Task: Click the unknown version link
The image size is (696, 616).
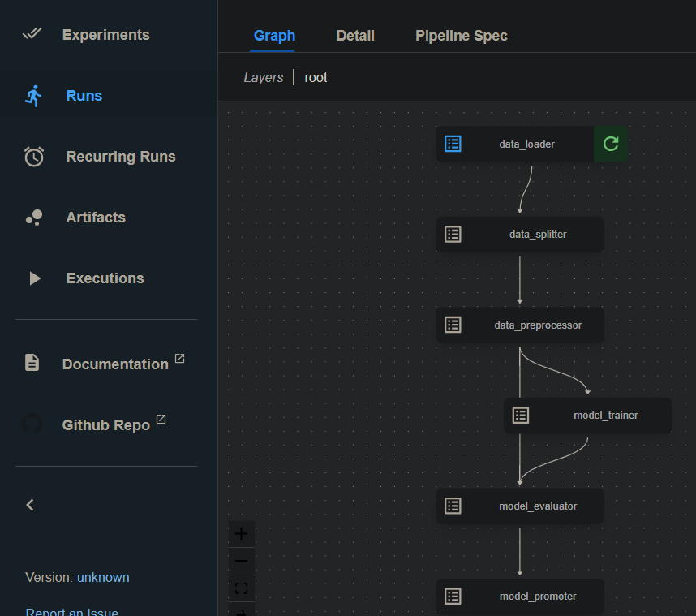Action: 103,577
